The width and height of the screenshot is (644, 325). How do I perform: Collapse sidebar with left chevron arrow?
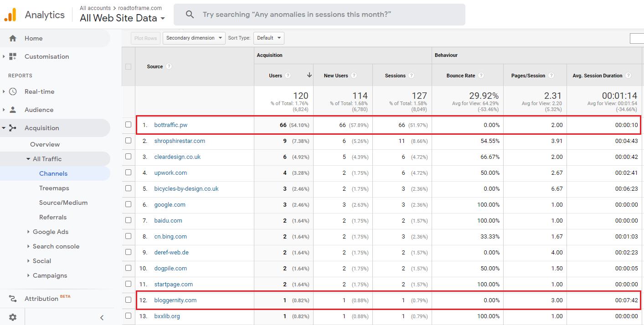point(102,317)
